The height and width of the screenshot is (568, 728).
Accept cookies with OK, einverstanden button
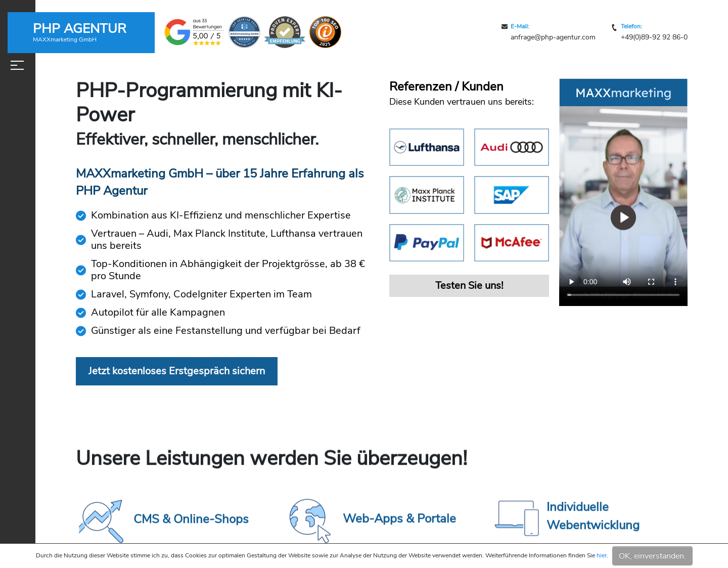[652, 556]
